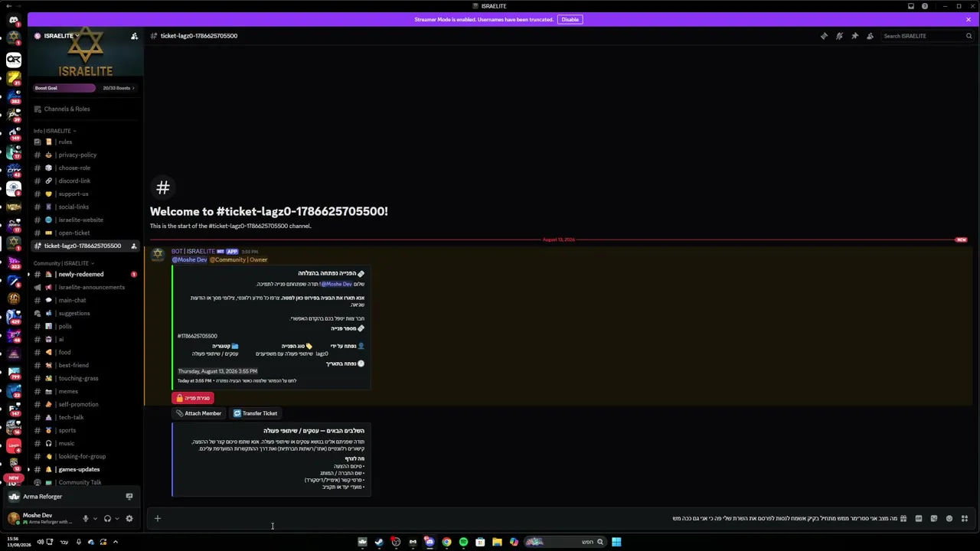Select the open-ticket channel
This screenshot has width=980, height=551.
pyautogui.click(x=85, y=233)
